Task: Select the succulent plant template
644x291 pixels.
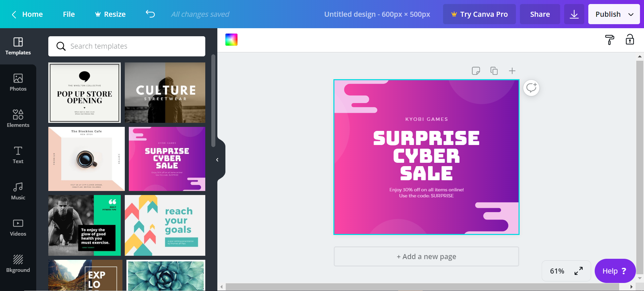Action: click(166, 275)
